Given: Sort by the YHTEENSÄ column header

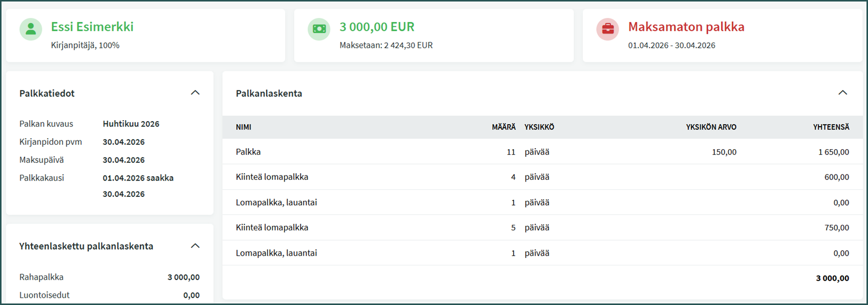Looking at the screenshot, I should coord(831,127).
